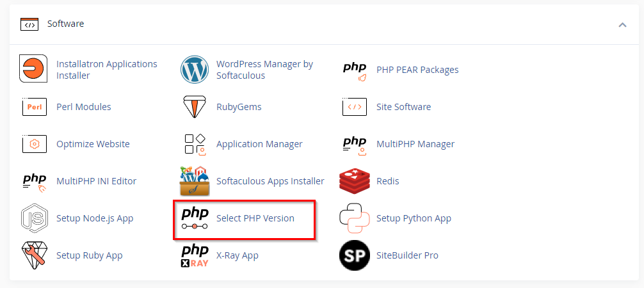Image resolution: width=644 pixels, height=288 pixels.
Task: Open X-Ray App link
Action: coord(237,255)
